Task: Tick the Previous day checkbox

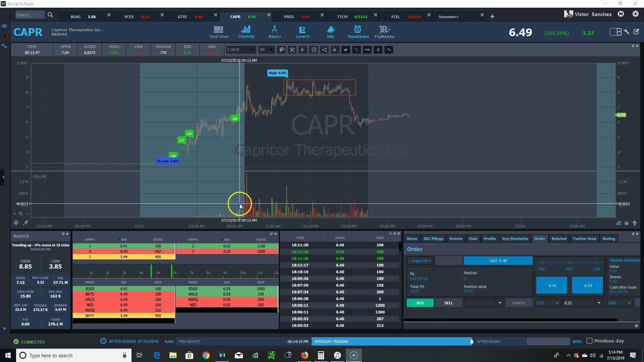Action: (x=589, y=341)
